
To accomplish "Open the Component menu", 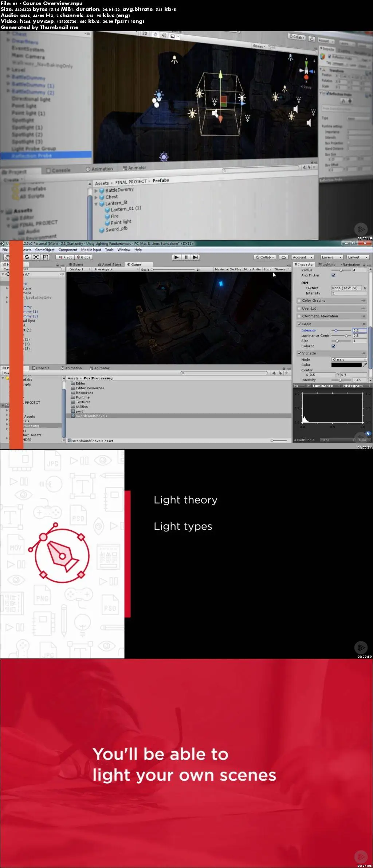I will click(x=68, y=250).
